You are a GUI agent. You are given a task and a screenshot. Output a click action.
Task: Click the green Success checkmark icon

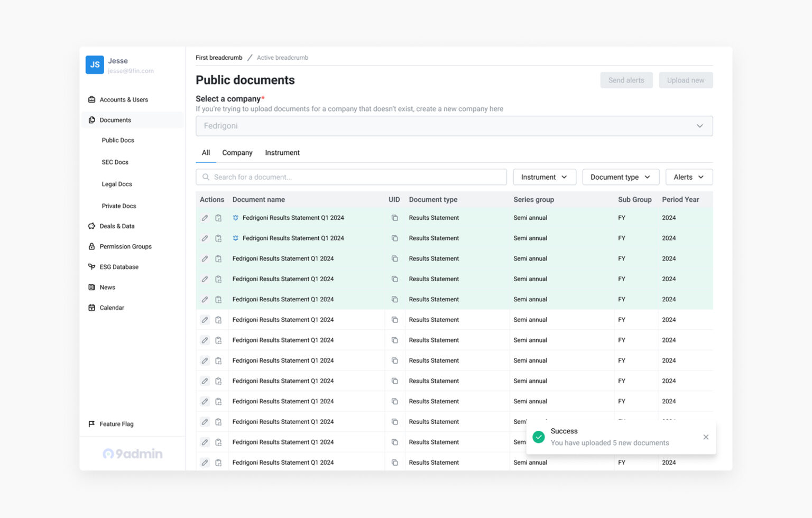pos(539,437)
